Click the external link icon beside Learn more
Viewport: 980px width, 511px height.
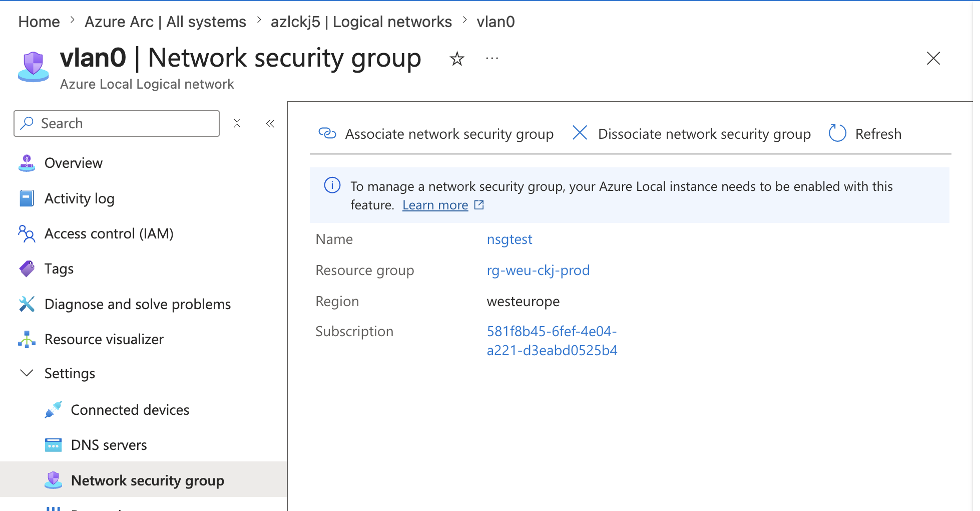coord(479,205)
